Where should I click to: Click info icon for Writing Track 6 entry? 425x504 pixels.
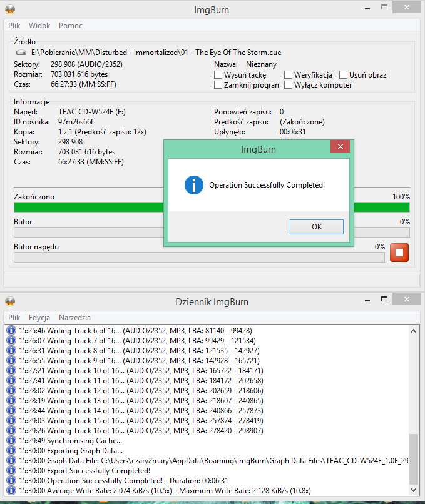11,330
